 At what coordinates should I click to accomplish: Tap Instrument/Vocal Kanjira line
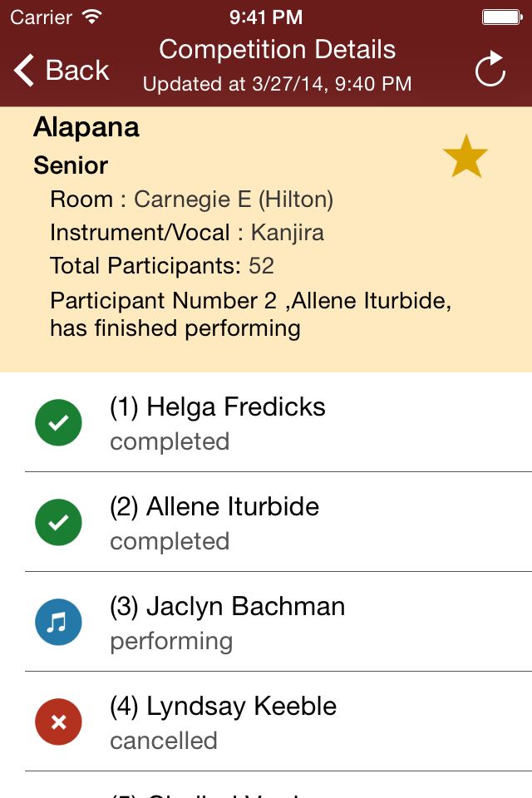tap(187, 233)
